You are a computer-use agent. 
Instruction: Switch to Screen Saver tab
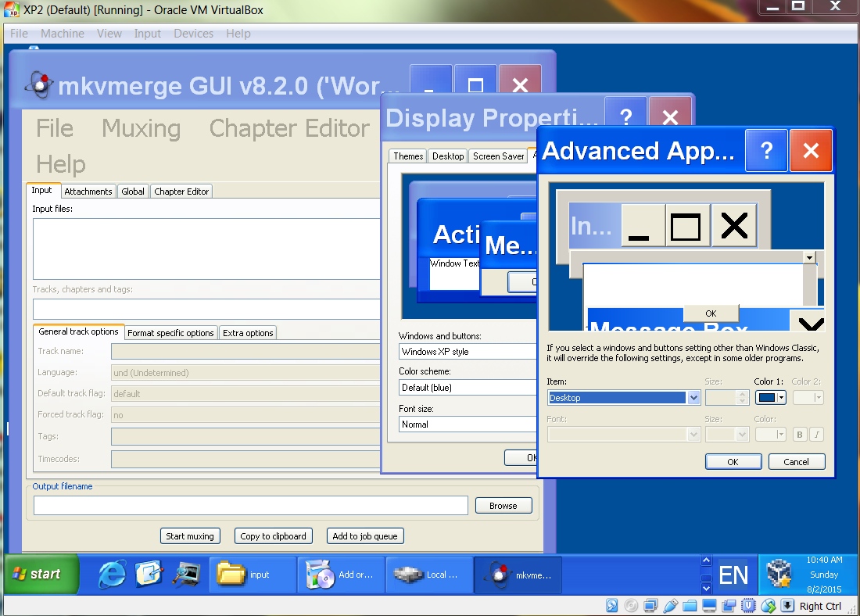[x=499, y=156]
